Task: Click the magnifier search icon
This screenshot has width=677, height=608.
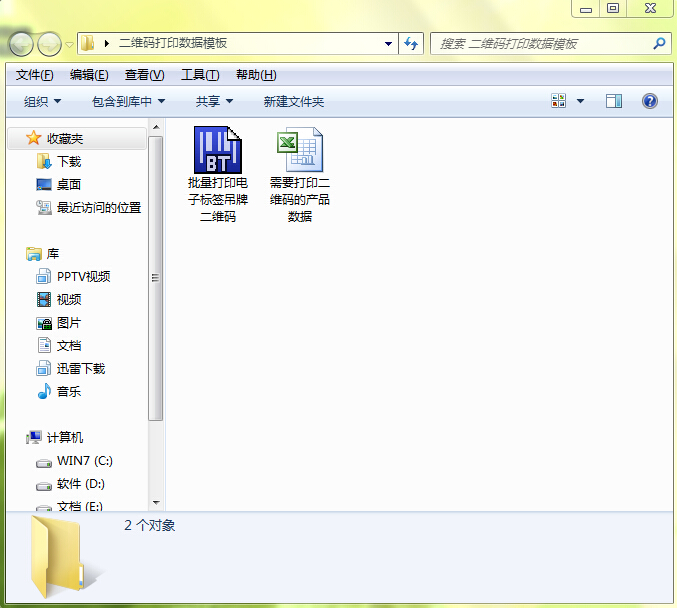Action: point(659,43)
